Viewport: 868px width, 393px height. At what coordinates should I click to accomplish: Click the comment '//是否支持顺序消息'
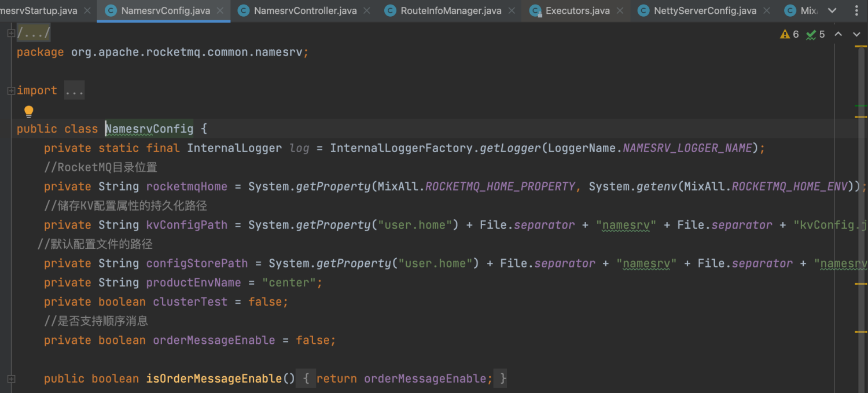point(96,321)
